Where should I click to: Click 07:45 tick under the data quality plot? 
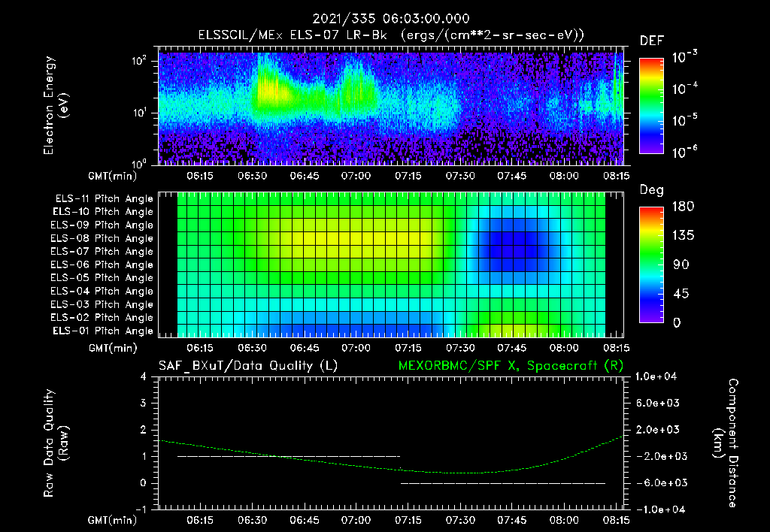pyautogui.click(x=511, y=520)
